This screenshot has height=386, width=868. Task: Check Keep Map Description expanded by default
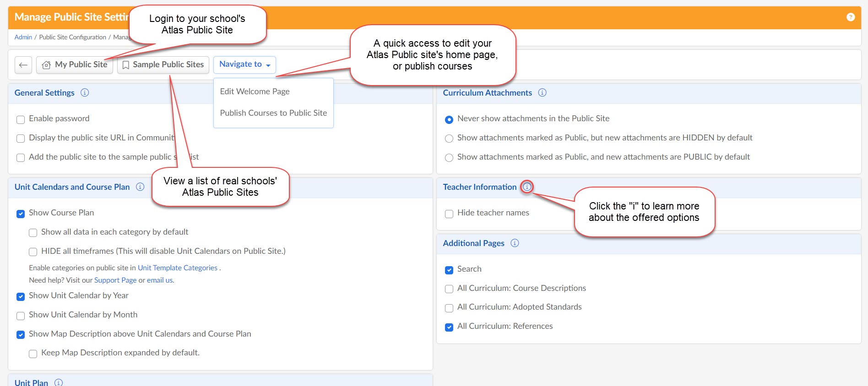[33, 354]
